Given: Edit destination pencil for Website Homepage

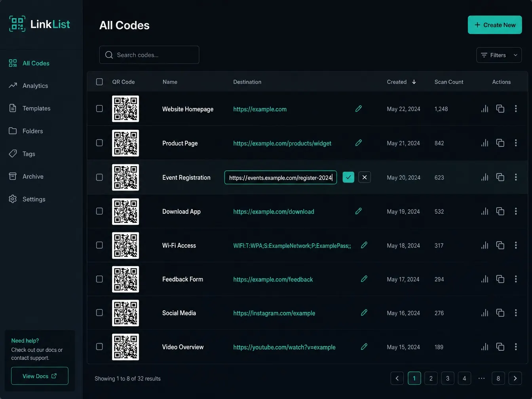Looking at the screenshot, I should (x=359, y=108).
